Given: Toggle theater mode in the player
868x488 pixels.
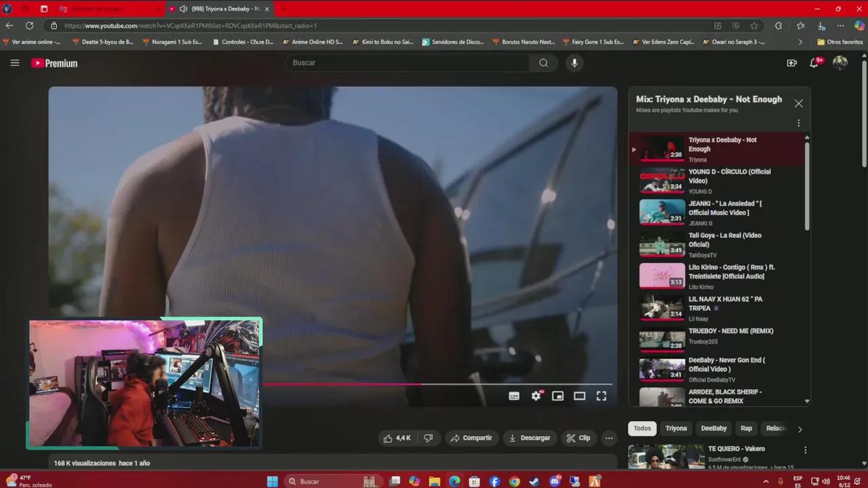Looking at the screenshot, I should 579,396.
